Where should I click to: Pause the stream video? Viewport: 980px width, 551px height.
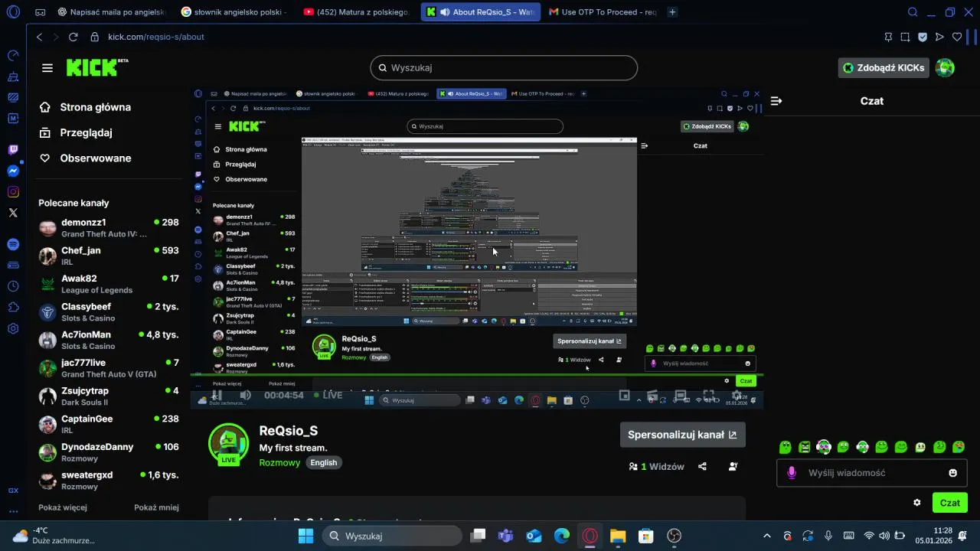pos(217,395)
